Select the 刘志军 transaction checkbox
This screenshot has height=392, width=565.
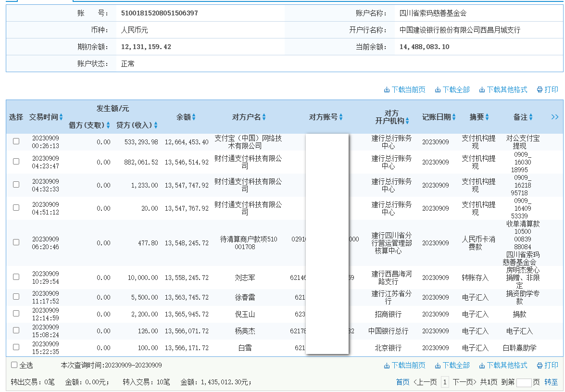coord(16,277)
